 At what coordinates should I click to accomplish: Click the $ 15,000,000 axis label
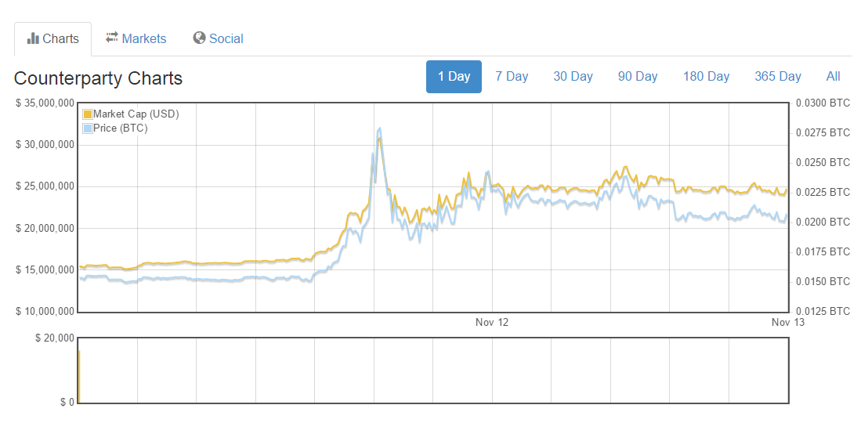coord(45,269)
